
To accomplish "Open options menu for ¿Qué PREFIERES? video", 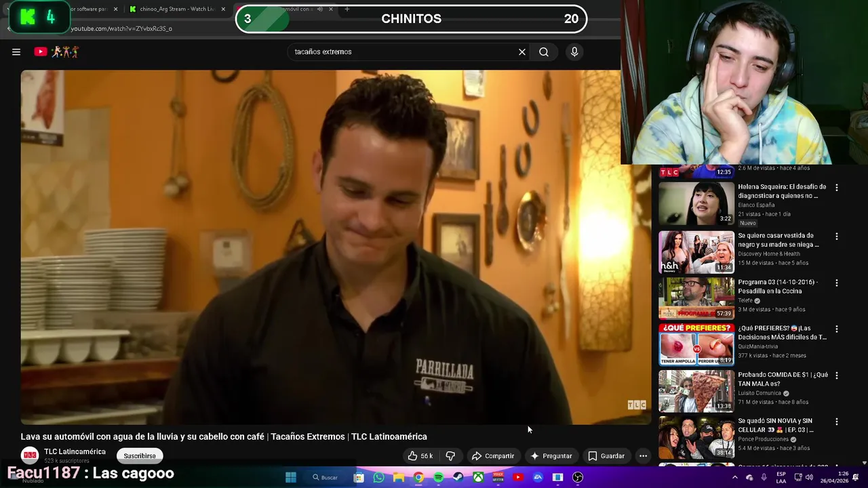I will tap(836, 329).
